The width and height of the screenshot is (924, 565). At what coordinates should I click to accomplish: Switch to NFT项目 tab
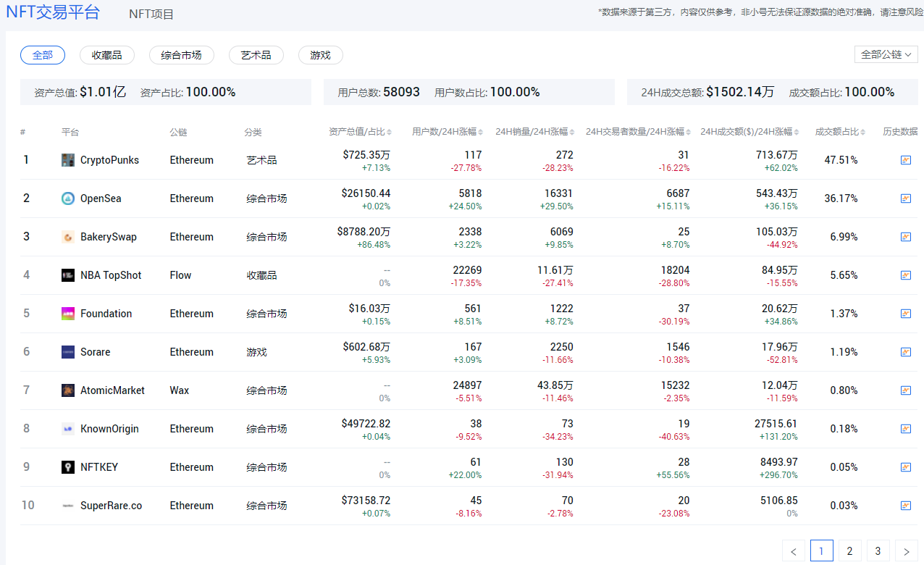click(x=151, y=14)
